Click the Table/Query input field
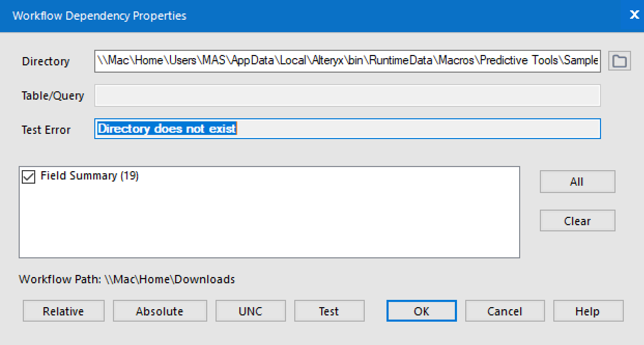 pos(347,95)
